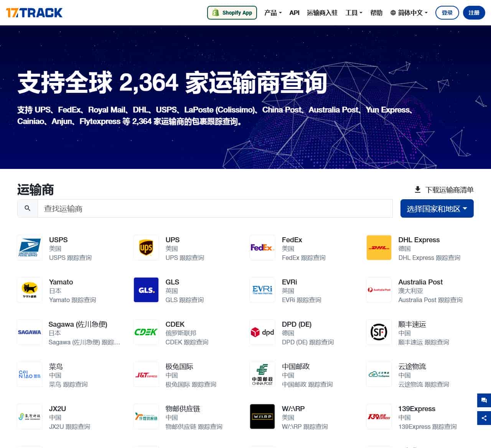Open the J&T Express logo
The height and width of the screenshot is (448, 491).
point(146,374)
